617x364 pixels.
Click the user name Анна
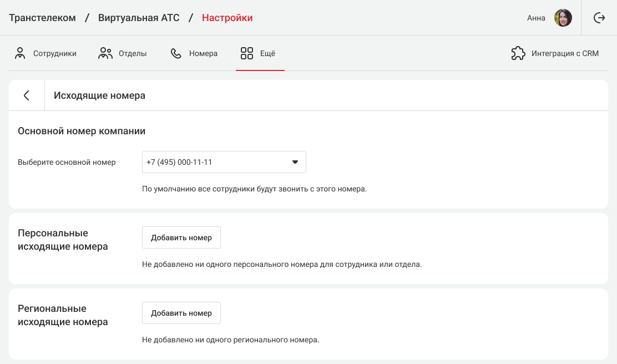536,18
